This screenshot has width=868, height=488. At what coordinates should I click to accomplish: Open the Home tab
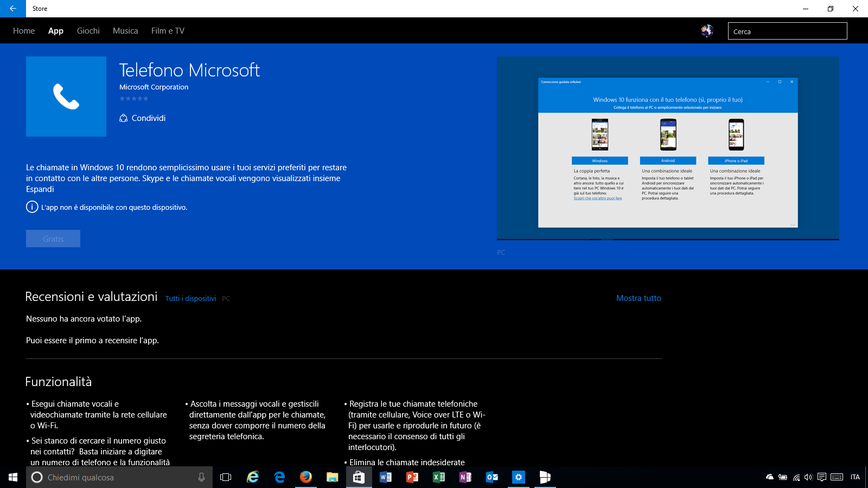click(x=24, y=31)
